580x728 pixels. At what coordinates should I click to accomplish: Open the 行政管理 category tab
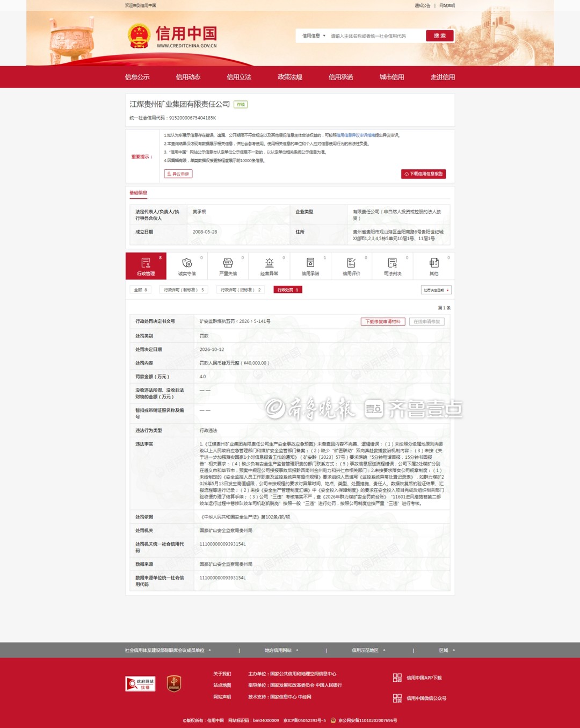coord(146,266)
